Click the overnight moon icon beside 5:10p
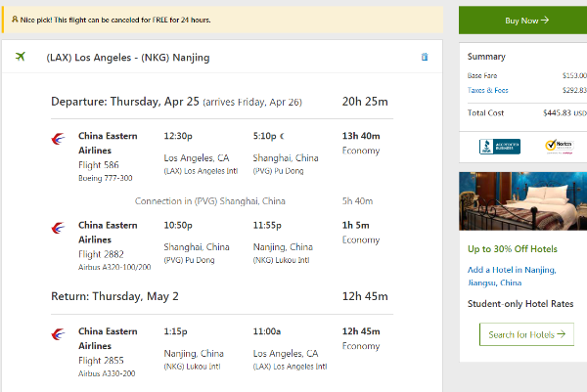Viewport: 587px width, 392px height. pyautogui.click(x=282, y=136)
